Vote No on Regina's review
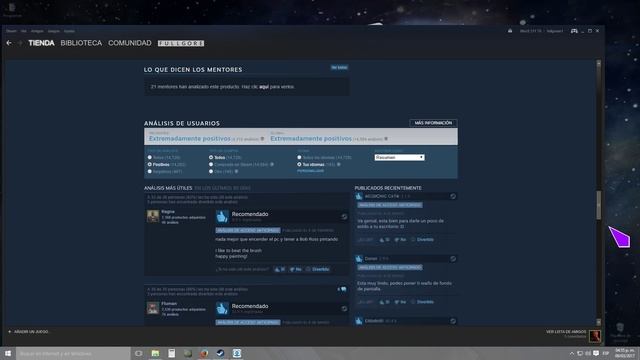640x360 pixels. point(296,269)
